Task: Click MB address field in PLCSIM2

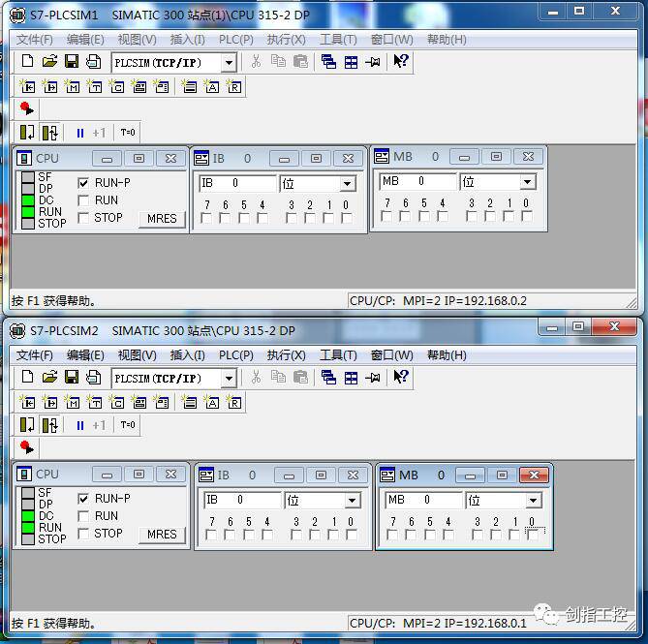Action: [x=423, y=501]
